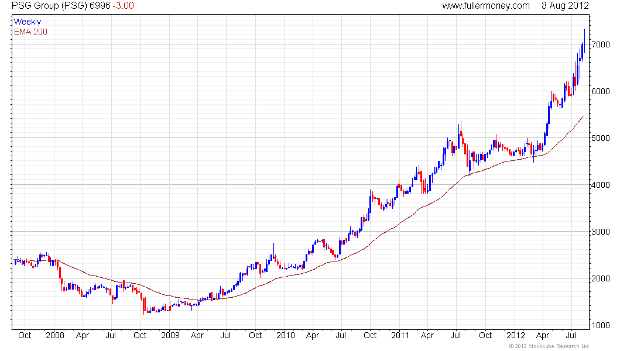The image size is (644, 351).
Task: Click the PSG Group (PSG) chart title
Action: tap(49, 6)
